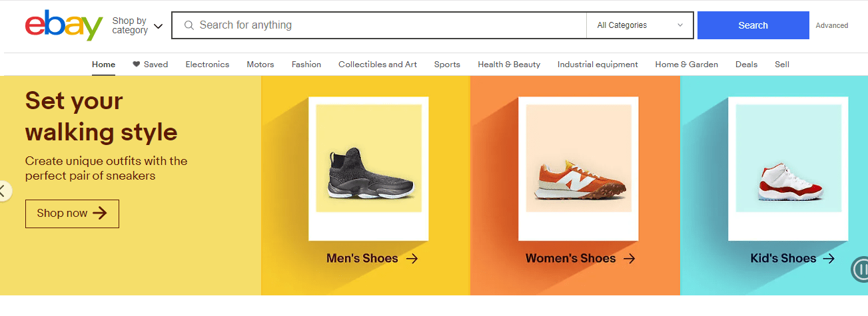Click the search magnifier icon
868x316 pixels.
189,25
